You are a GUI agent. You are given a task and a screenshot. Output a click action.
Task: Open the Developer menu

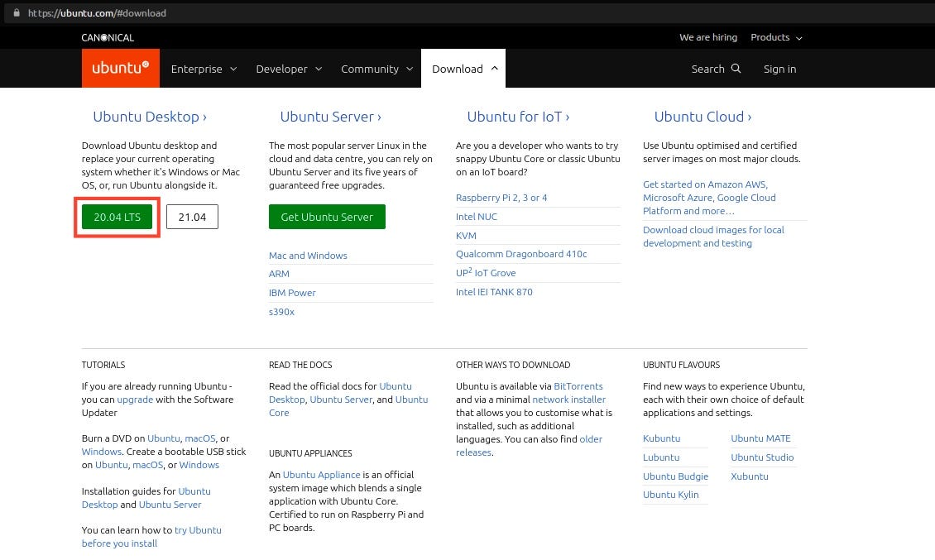tap(290, 69)
